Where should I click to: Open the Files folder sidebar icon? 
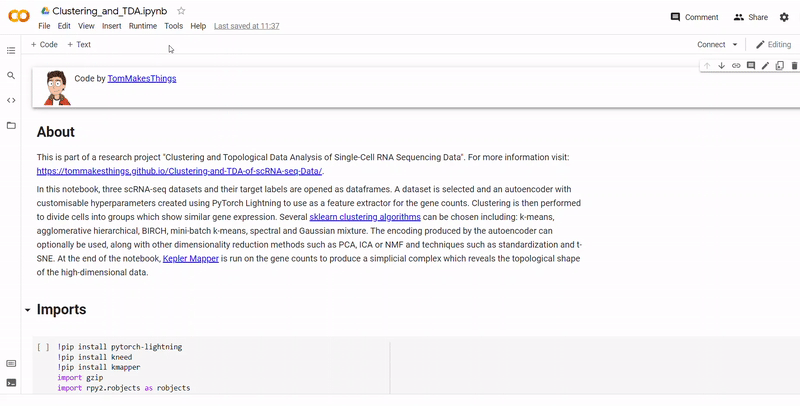pyautogui.click(x=11, y=125)
